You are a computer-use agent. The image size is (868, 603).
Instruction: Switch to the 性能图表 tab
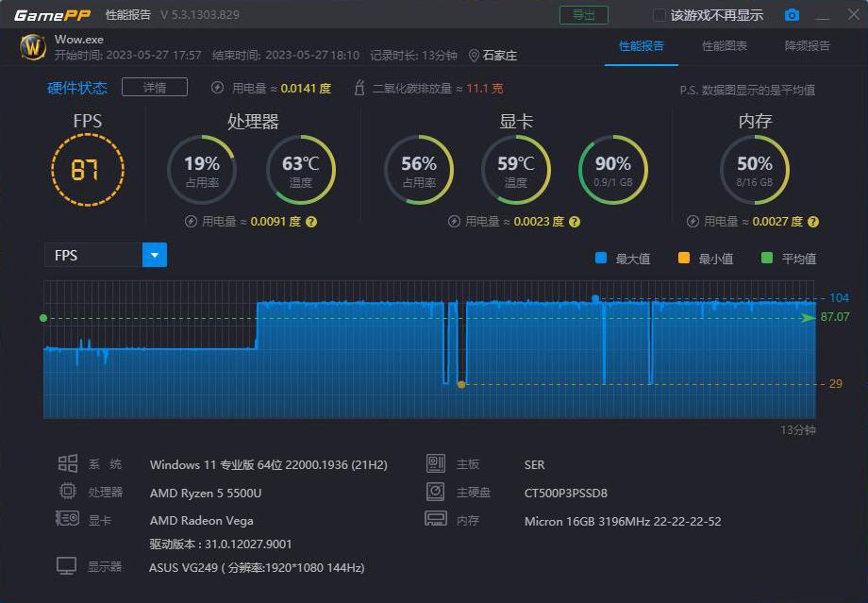pyautogui.click(x=725, y=46)
